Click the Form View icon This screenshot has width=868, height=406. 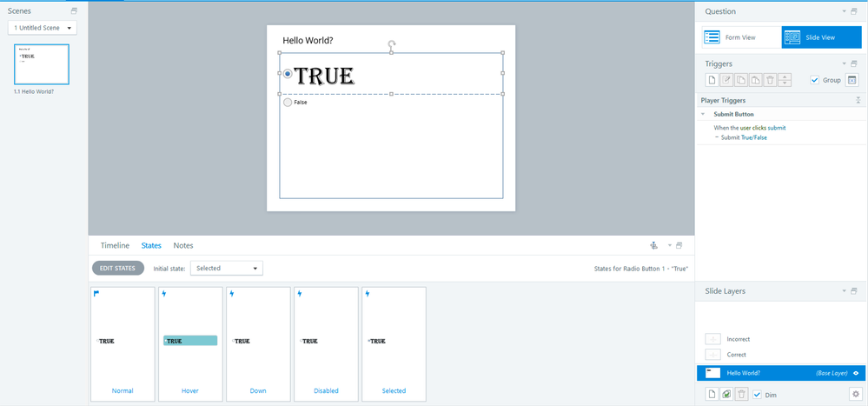click(712, 37)
